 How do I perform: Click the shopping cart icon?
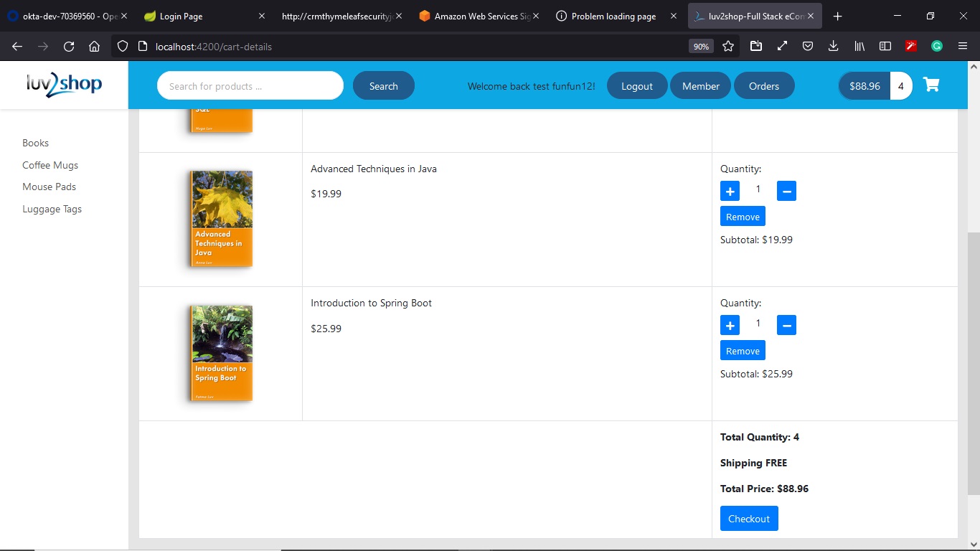931,85
